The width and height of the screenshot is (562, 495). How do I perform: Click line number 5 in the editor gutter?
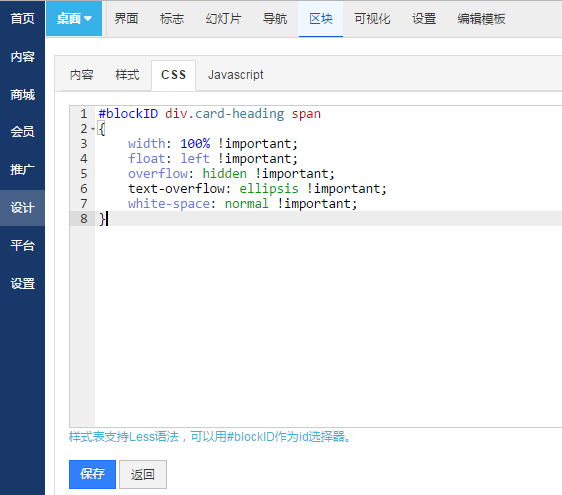[x=84, y=174]
